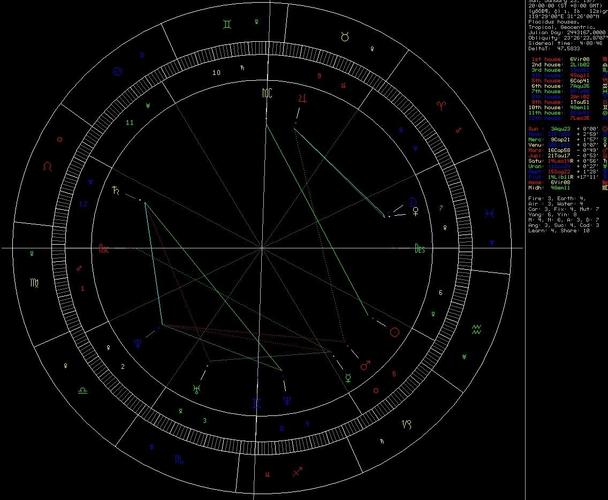
Task: Select house number 2 in the wheel
Action: pos(123,366)
